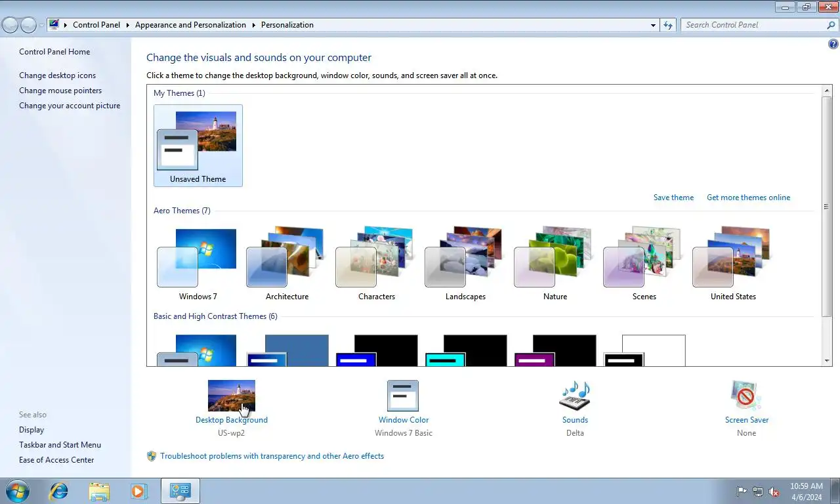840x504 pixels.
Task: Open Ease of Access Center link
Action: (x=56, y=460)
